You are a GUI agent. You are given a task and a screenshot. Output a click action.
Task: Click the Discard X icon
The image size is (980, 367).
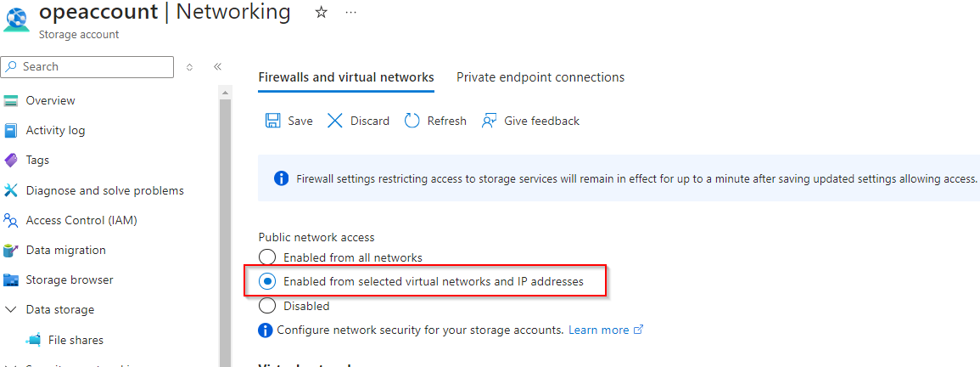click(335, 121)
